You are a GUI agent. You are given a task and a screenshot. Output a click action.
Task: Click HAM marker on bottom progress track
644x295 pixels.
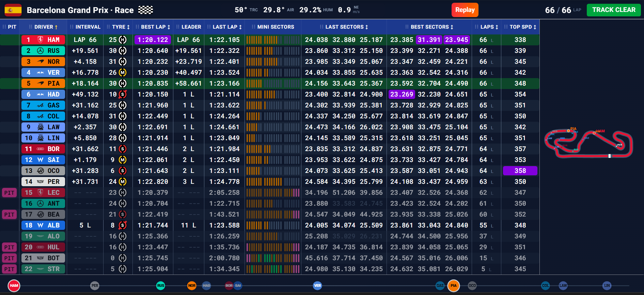click(x=14, y=285)
